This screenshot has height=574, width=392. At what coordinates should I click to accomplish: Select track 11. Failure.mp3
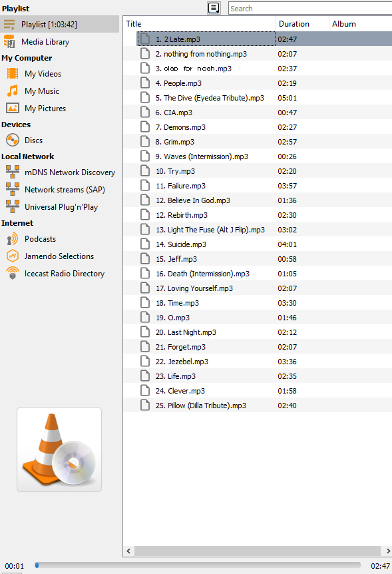(x=258, y=186)
